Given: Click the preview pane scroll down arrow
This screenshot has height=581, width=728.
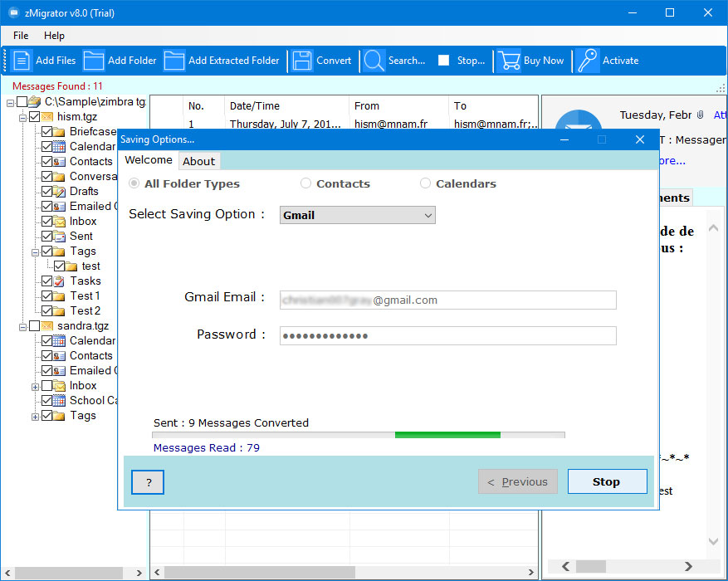Looking at the screenshot, I should pyautogui.click(x=714, y=541).
